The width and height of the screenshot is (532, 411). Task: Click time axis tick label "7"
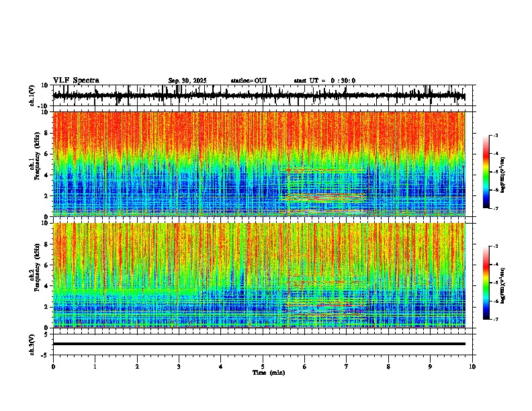347,367
